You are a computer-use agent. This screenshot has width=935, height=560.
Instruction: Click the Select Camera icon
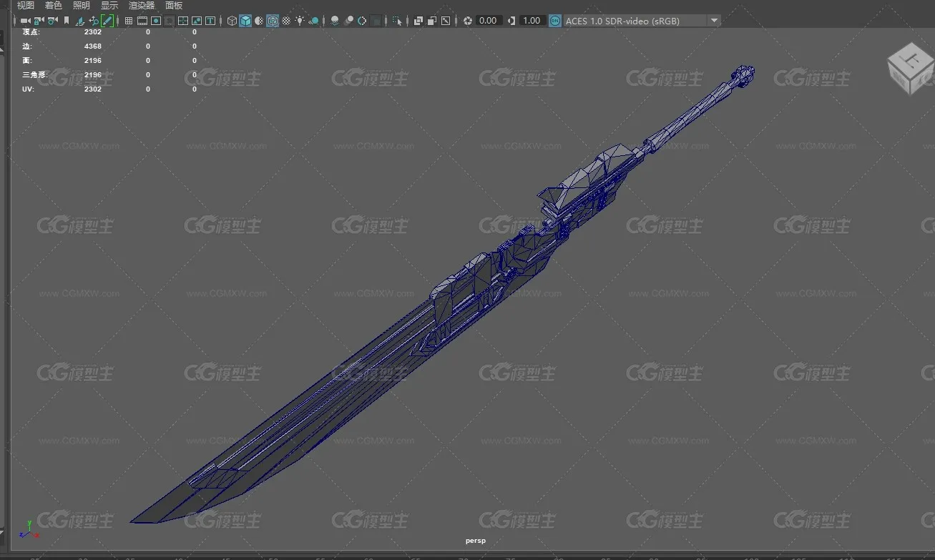click(x=25, y=21)
